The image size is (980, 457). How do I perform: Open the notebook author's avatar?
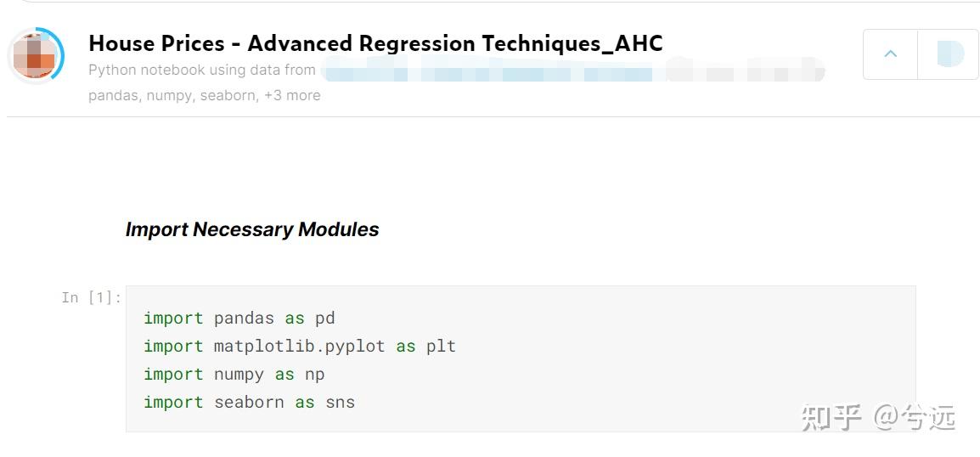click(36, 56)
